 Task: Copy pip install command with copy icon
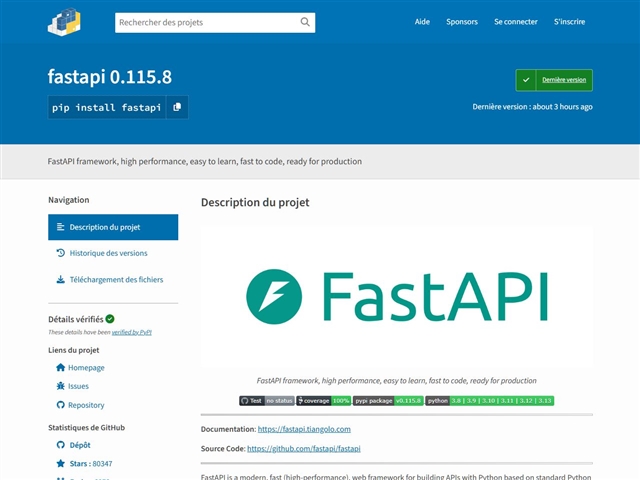177,107
